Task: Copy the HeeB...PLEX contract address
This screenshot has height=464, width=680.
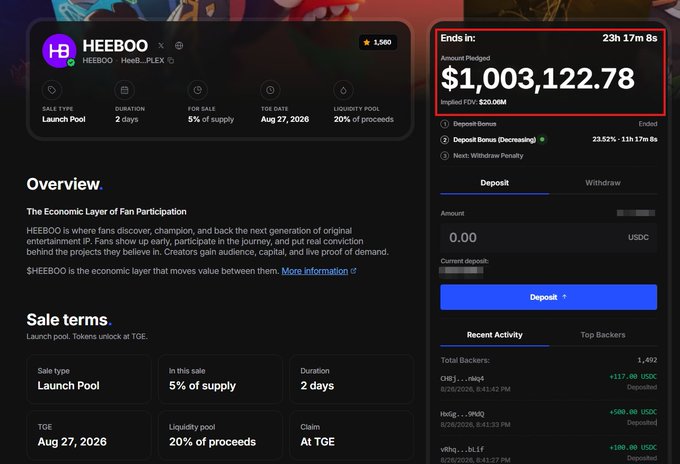Action: (x=171, y=61)
